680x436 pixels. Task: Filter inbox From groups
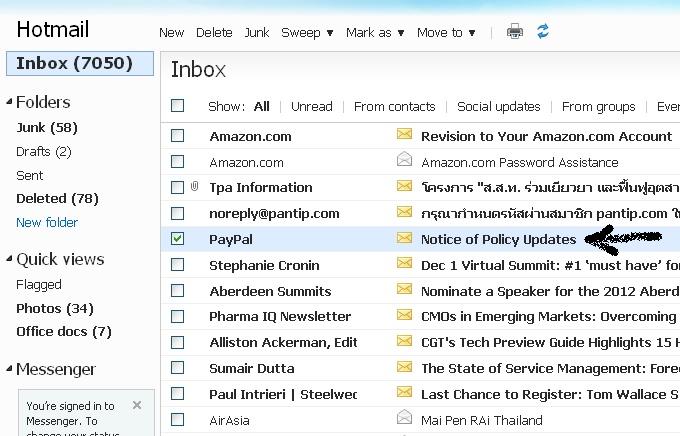(x=598, y=106)
